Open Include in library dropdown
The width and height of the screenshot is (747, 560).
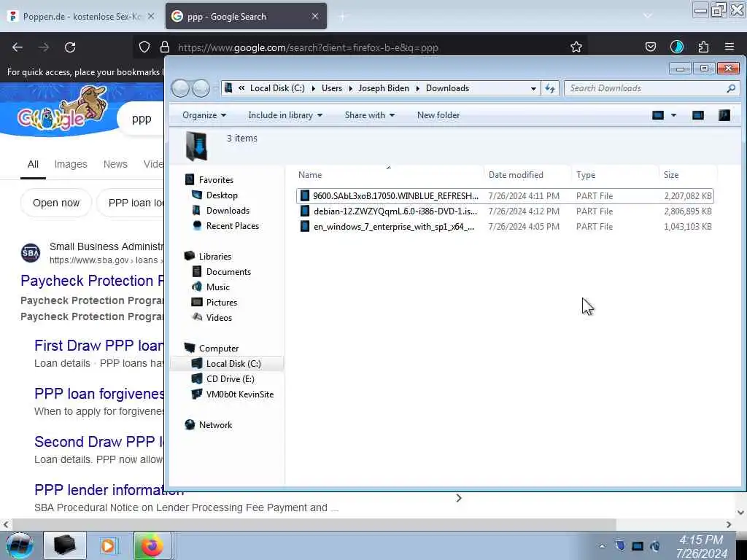tap(285, 115)
